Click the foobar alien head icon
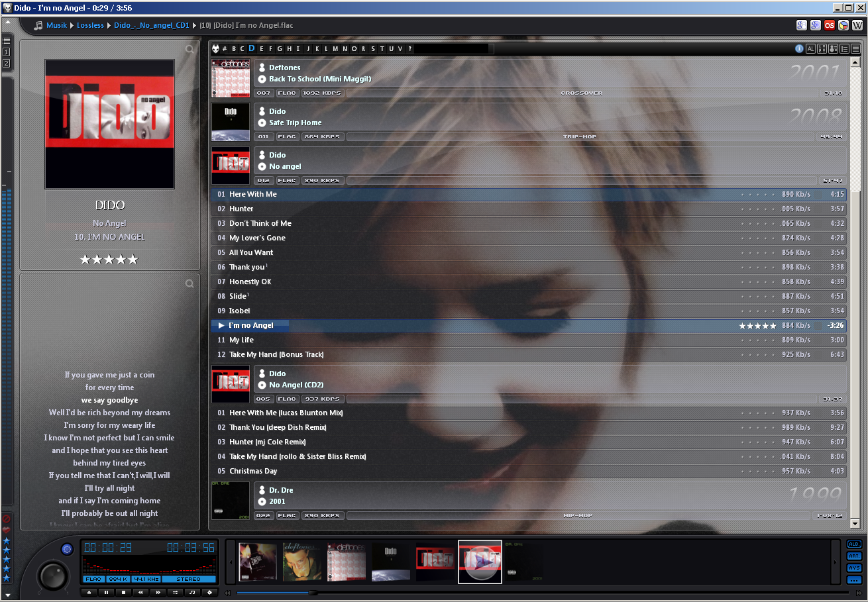The width and height of the screenshot is (868, 602). [215, 48]
